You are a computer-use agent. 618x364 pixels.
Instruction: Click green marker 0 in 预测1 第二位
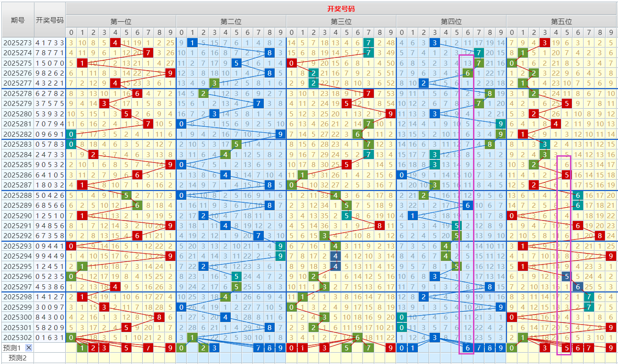181,348
